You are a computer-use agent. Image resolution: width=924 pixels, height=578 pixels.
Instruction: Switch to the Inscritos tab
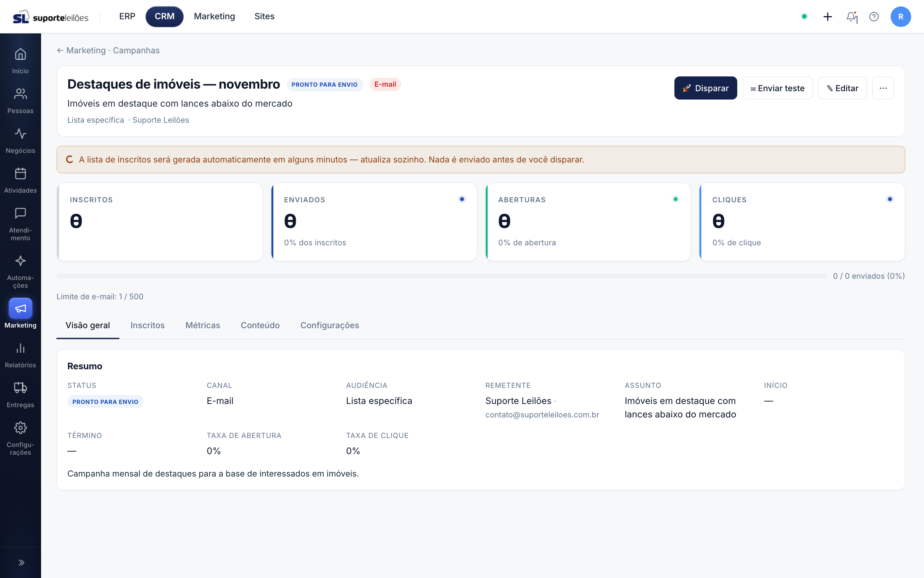[147, 325]
